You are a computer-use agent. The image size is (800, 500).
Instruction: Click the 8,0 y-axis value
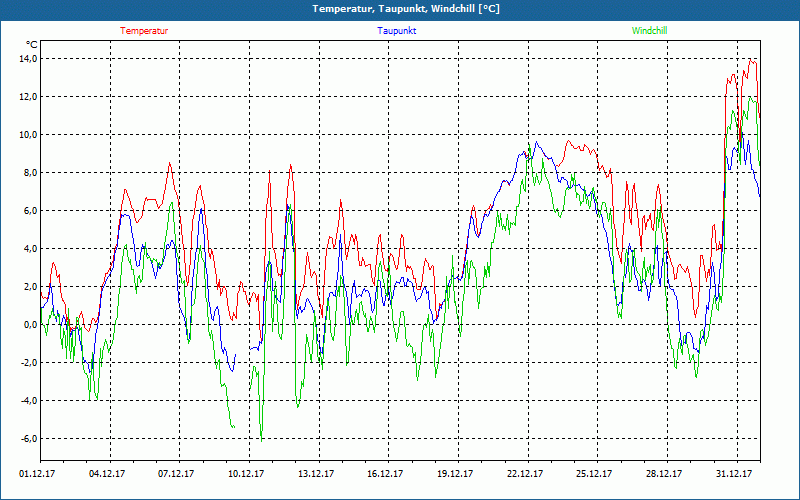(x=31, y=173)
